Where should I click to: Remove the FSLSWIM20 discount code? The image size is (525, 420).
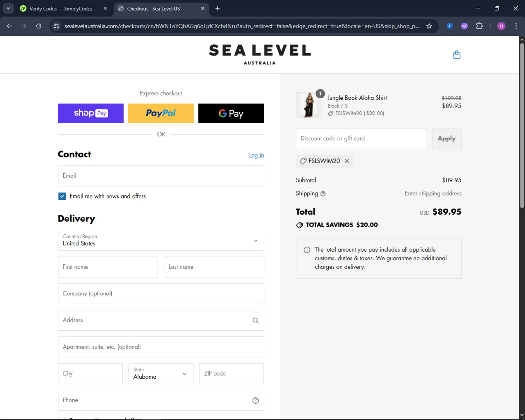tap(346, 161)
